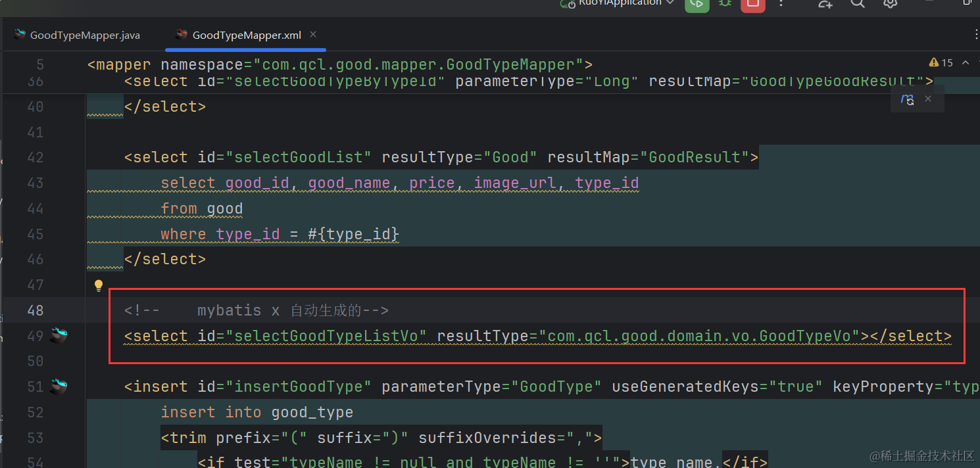Click the Code With Me add-user icon

pos(825,4)
